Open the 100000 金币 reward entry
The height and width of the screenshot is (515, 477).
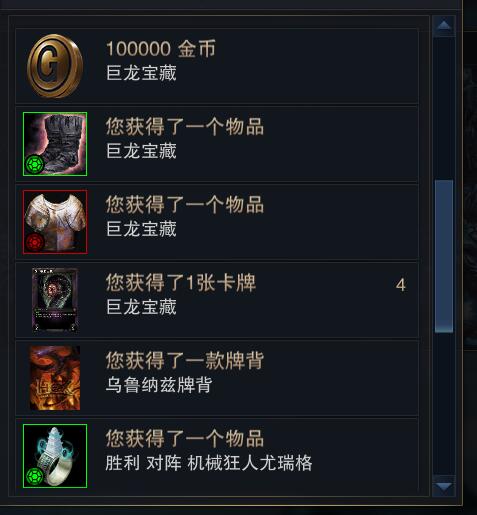[217, 66]
